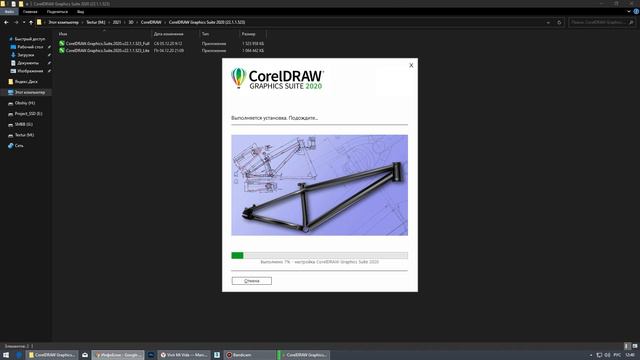This screenshot has width=640, height=360.
Task: Click the Full installer file's green icon
Action: pyautogui.click(x=62, y=43)
